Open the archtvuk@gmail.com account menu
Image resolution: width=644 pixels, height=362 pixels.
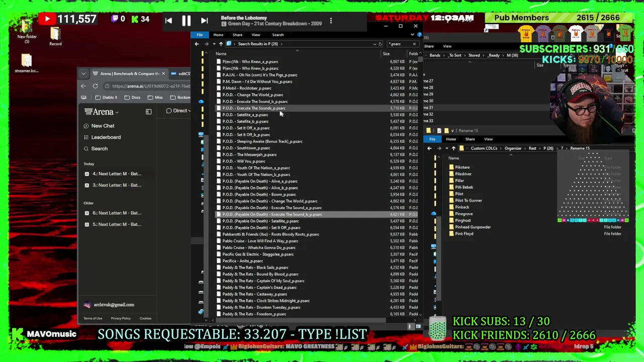[110, 305]
